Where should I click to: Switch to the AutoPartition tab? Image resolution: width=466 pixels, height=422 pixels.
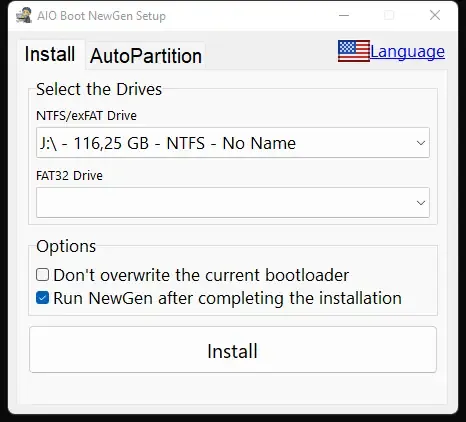146,56
